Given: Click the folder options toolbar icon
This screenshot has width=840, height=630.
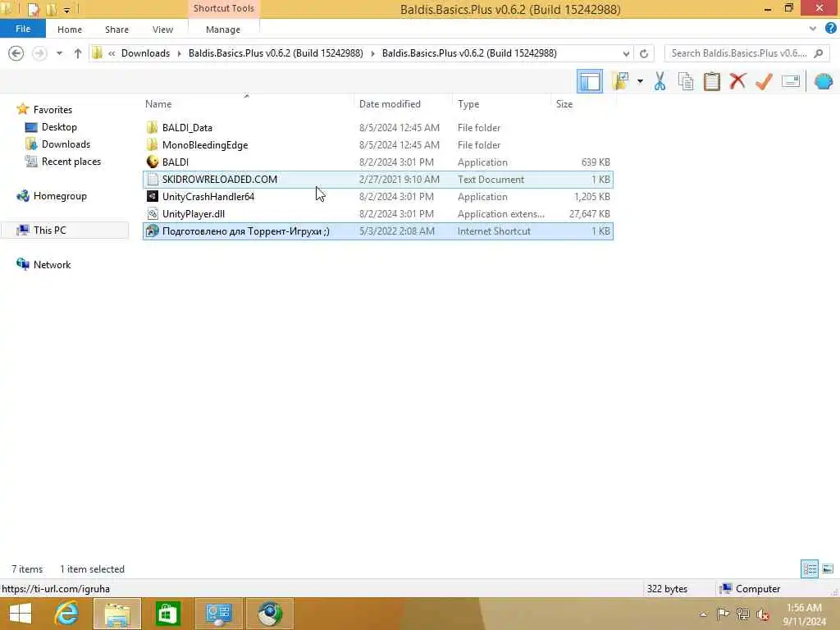Looking at the screenshot, I should pyautogui.click(x=620, y=81).
